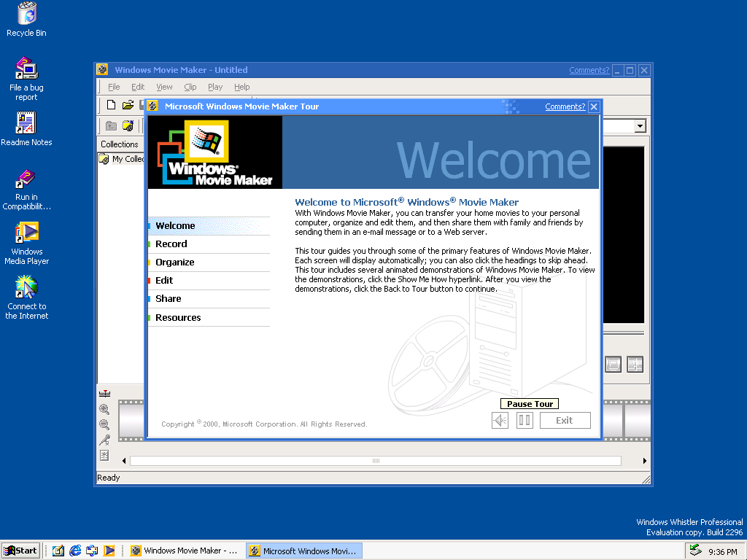747x560 pixels.
Task: Click the New Collection toolbar icon
Action: click(x=128, y=125)
